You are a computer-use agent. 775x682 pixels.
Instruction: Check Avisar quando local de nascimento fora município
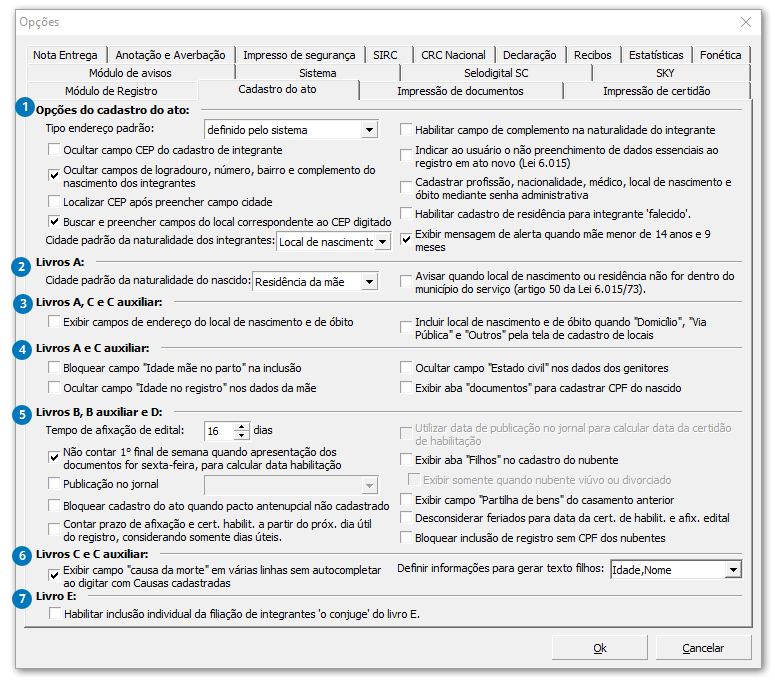(406, 281)
